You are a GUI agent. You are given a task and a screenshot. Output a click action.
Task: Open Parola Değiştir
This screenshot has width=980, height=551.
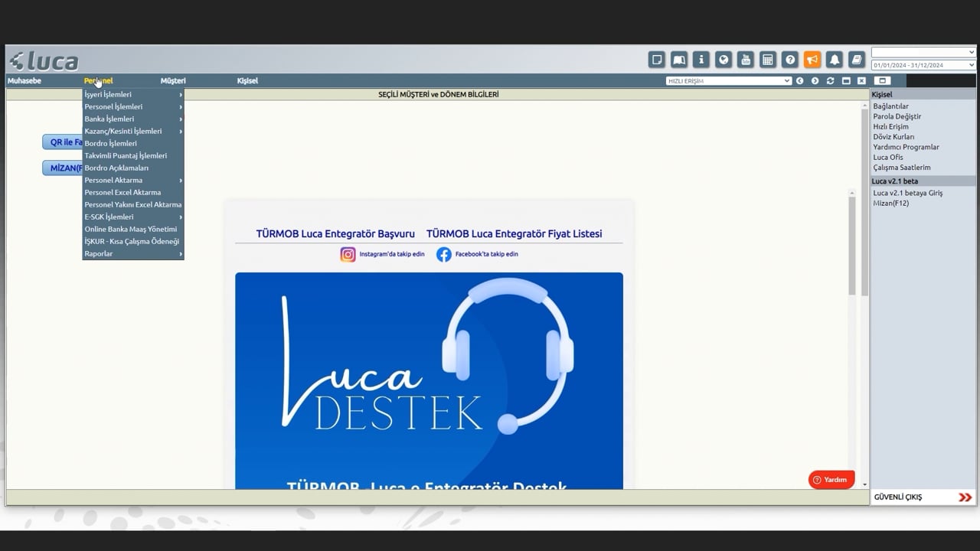click(897, 116)
